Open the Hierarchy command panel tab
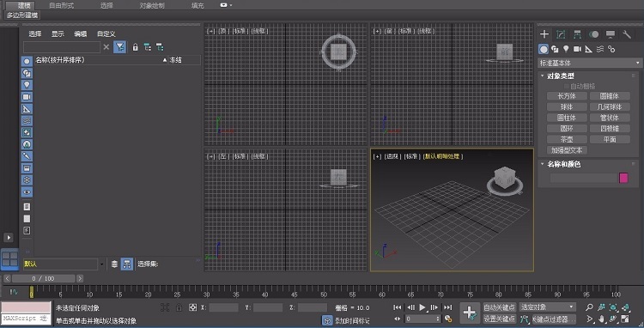Viewport: 644px width, 328px height. click(x=578, y=34)
